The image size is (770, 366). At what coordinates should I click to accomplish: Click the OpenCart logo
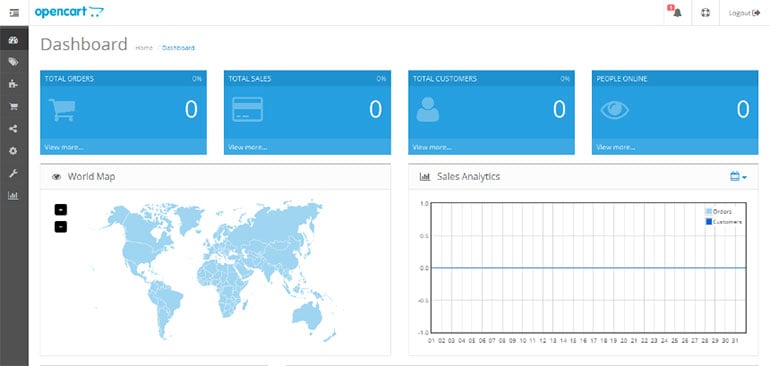pos(69,12)
